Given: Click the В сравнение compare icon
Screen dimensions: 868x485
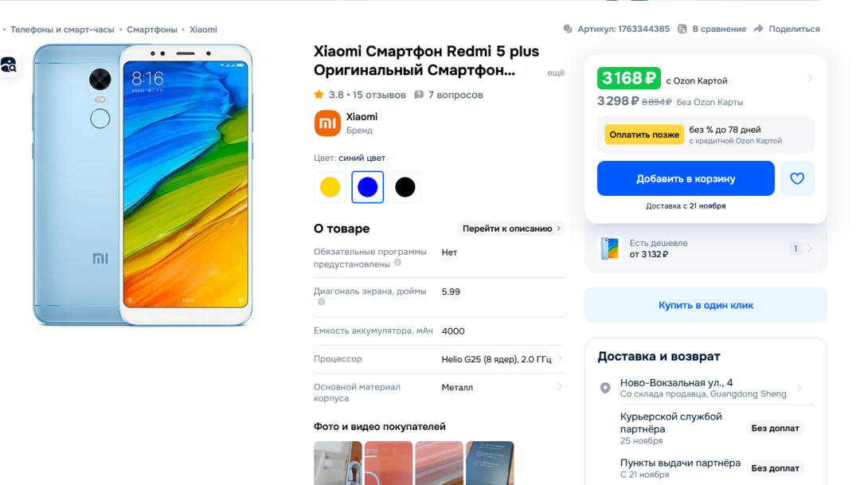Looking at the screenshot, I should pyautogui.click(x=682, y=29).
